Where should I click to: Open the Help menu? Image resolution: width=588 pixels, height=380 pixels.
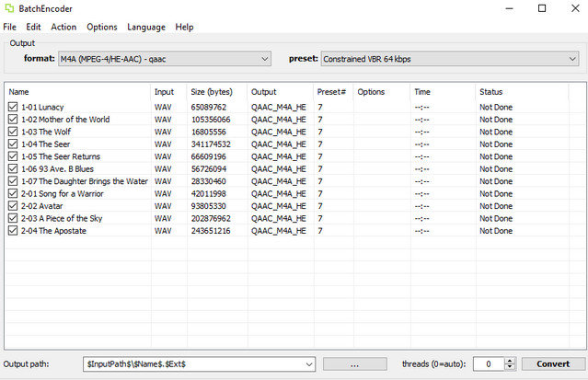pos(184,27)
